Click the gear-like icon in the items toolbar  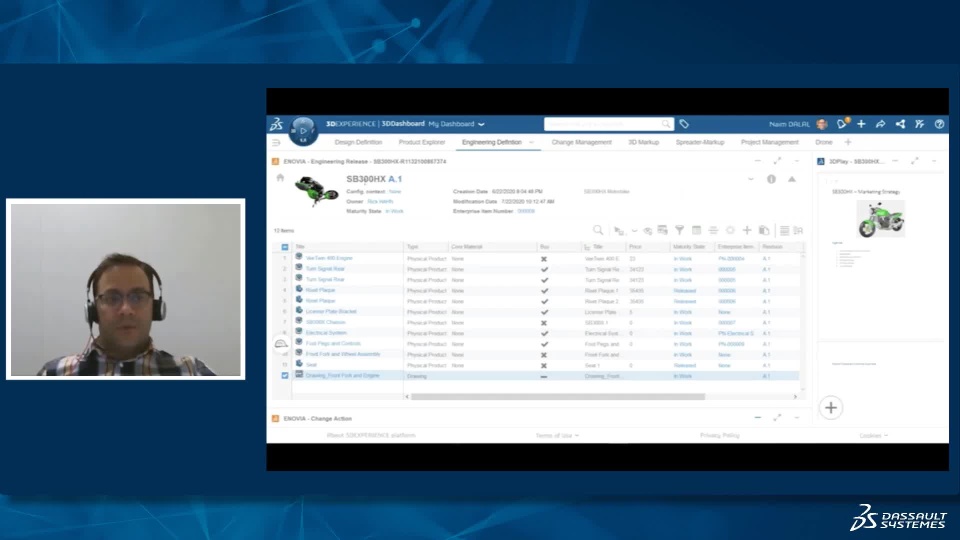(x=730, y=230)
